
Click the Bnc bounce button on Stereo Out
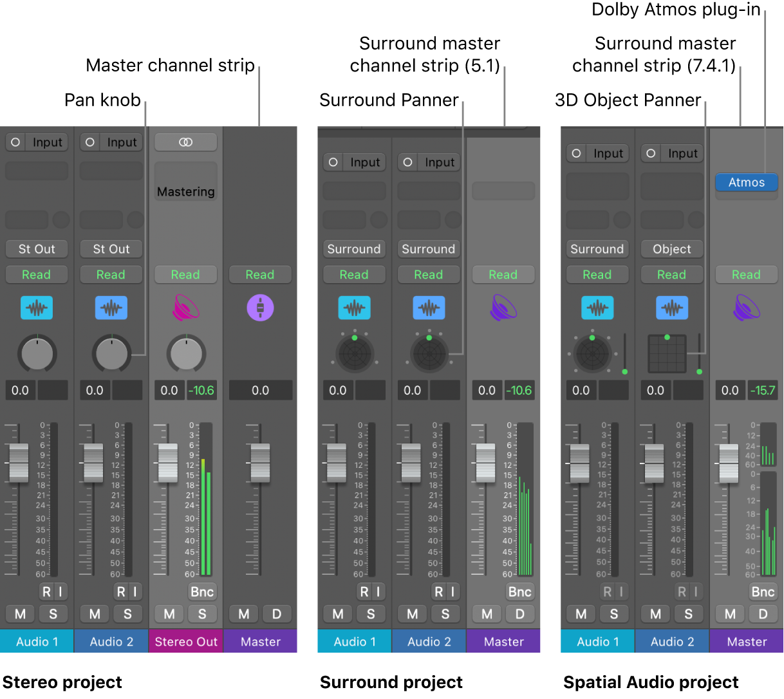click(201, 592)
